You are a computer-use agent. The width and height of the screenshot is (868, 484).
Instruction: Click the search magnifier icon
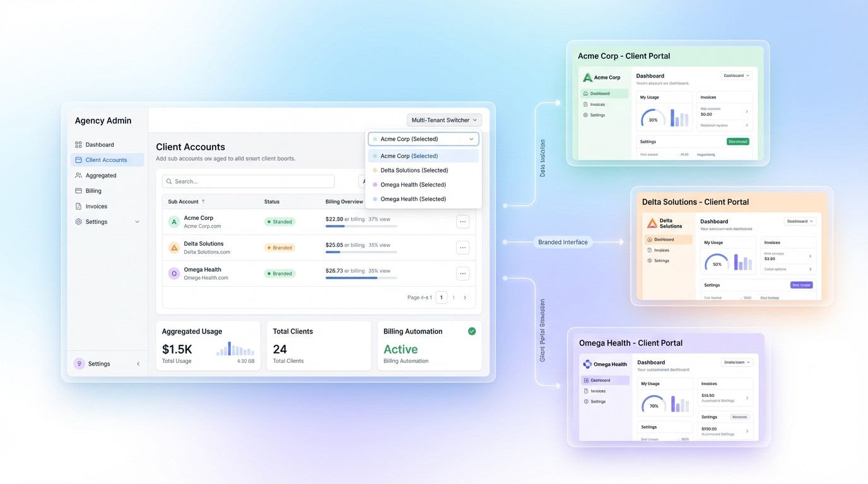168,181
